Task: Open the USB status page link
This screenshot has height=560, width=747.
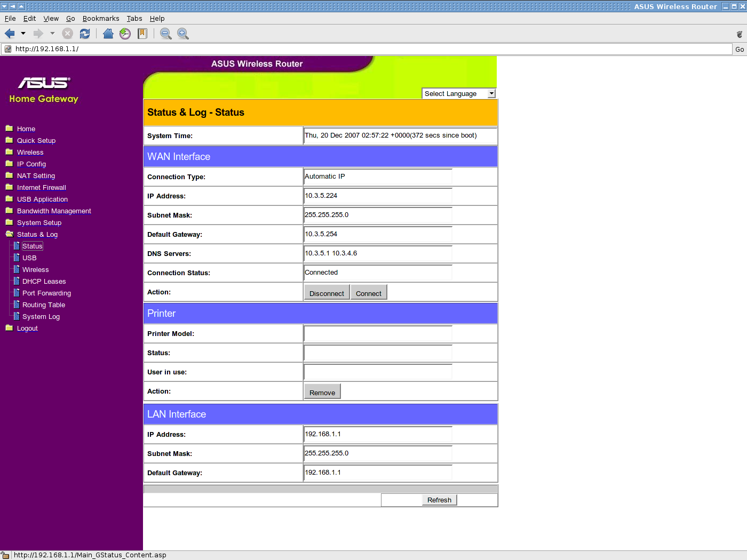Action: [x=29, y=258]
